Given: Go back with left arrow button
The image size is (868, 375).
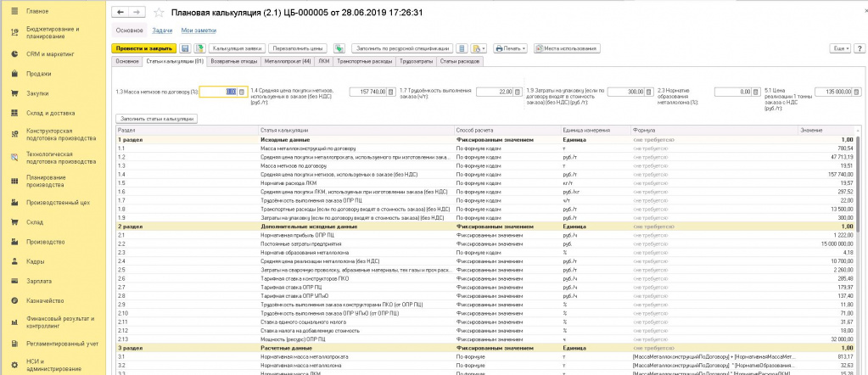Looking at the screenshot, I should [120, 12].
